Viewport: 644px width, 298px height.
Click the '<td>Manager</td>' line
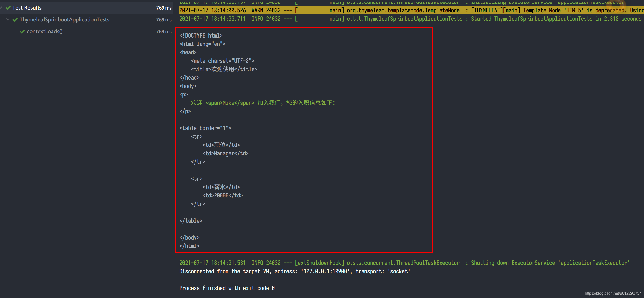point(226,153)
